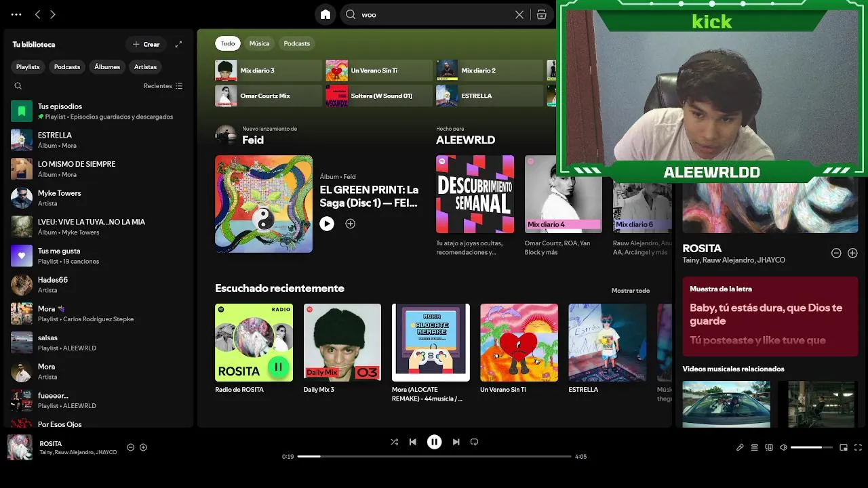Viewport: 868px width, 488px height.
Task: Open EL GREEN PRINT album cover
Action: (x=264, y=204)
